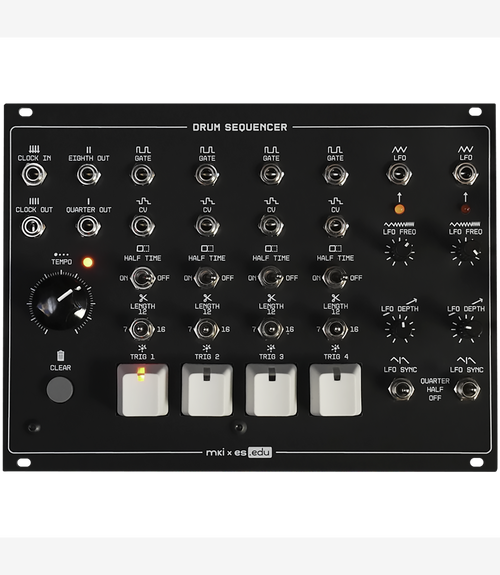Click the GATE jack above TRIG 3
The height and width of the screenshot is (575, 500).
tap(271, 175)
